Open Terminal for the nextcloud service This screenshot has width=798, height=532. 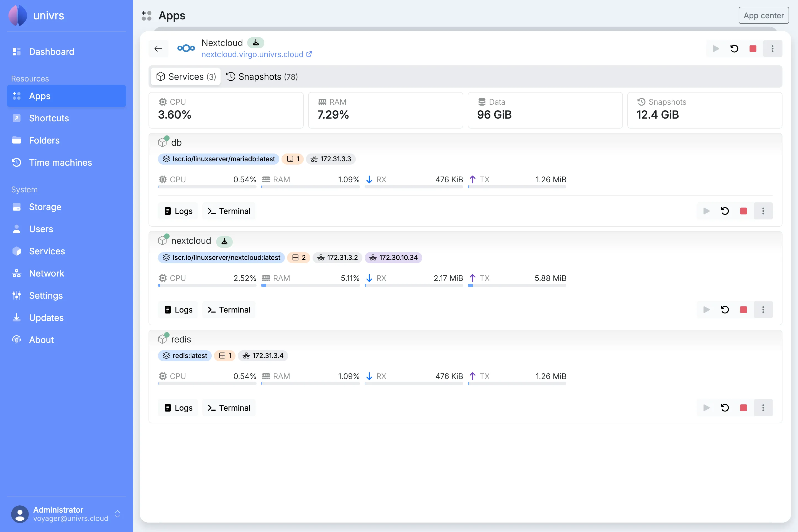pyautogui.click(x=229, y=310)
